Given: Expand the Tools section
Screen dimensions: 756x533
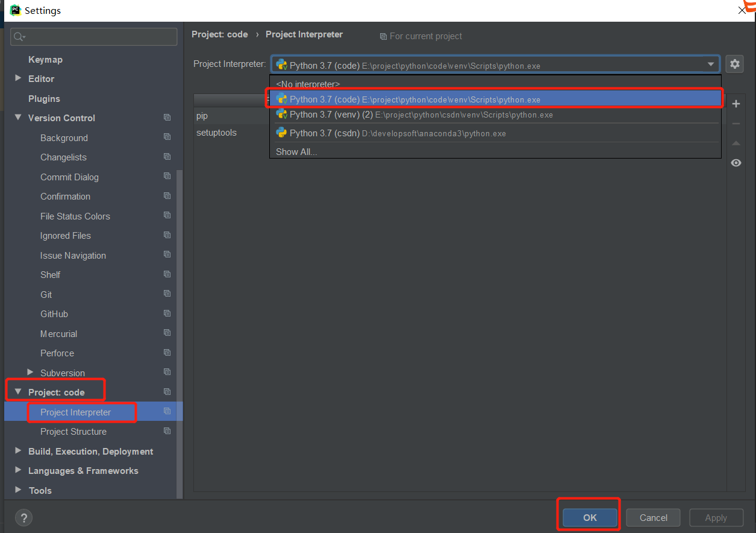Looking at the screenshot, I should coord(17,490).
